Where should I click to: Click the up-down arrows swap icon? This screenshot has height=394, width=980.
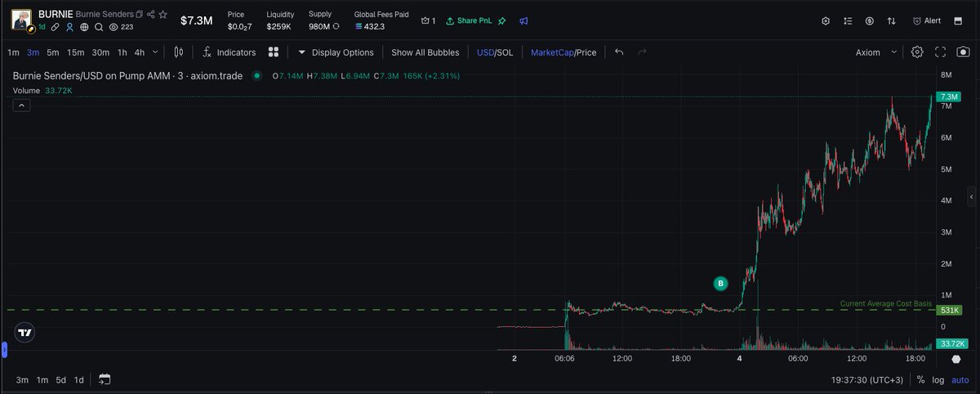(891, 20)
